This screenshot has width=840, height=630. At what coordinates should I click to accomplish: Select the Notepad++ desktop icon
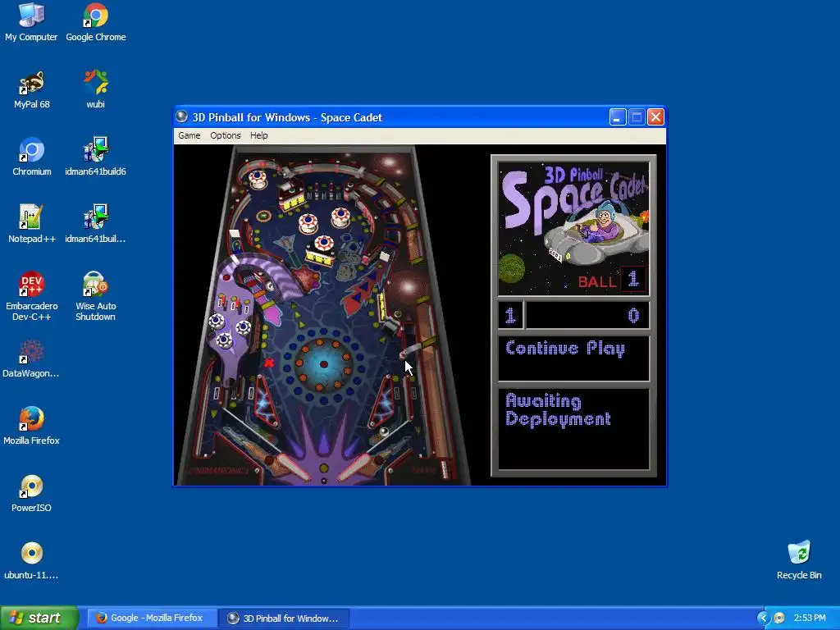(x=32, y=224)
